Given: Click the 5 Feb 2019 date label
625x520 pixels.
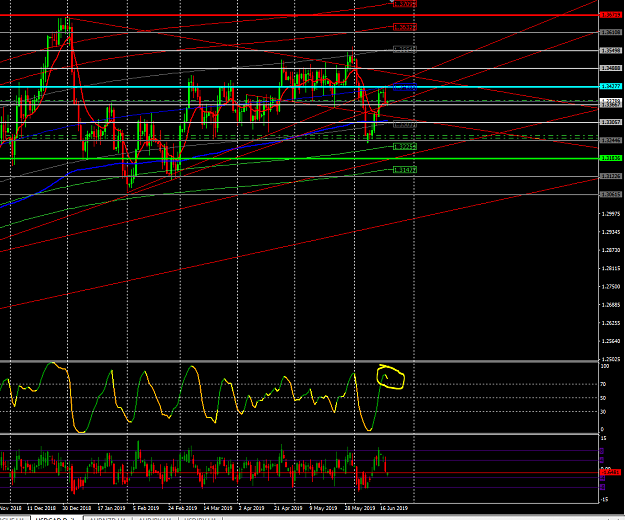Looking at the screenshot, I should (x=146, y=508).
